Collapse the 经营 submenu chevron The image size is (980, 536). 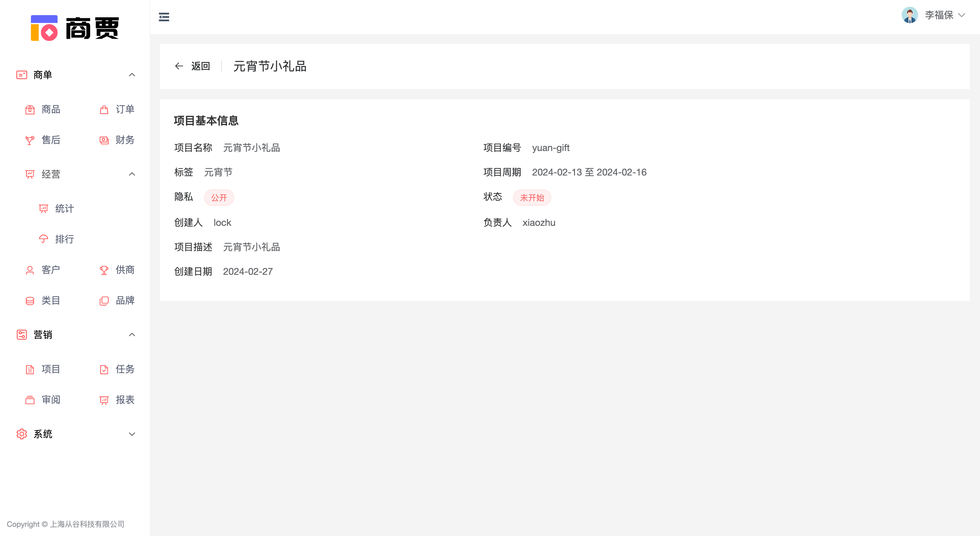[x=132, y=174]
